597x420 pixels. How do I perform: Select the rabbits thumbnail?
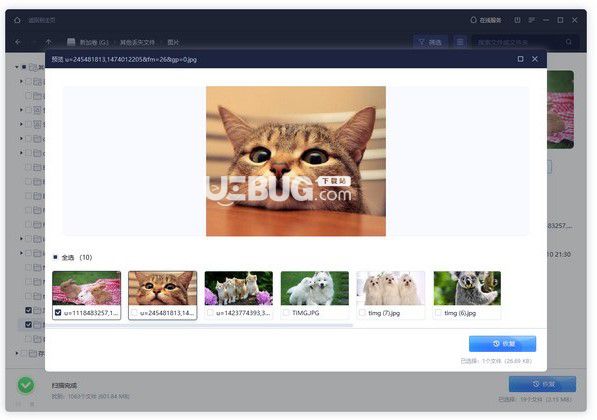86,288
